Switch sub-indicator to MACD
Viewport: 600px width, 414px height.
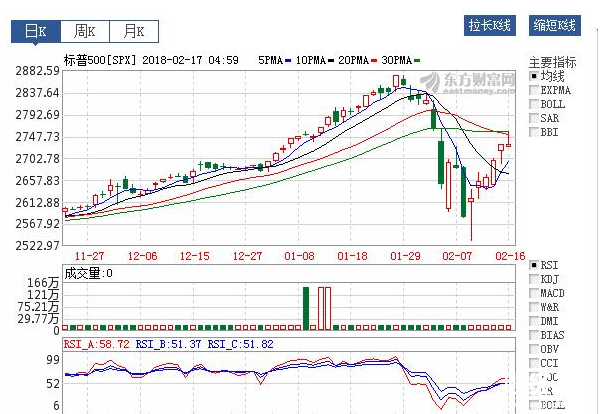coord(548,293)
